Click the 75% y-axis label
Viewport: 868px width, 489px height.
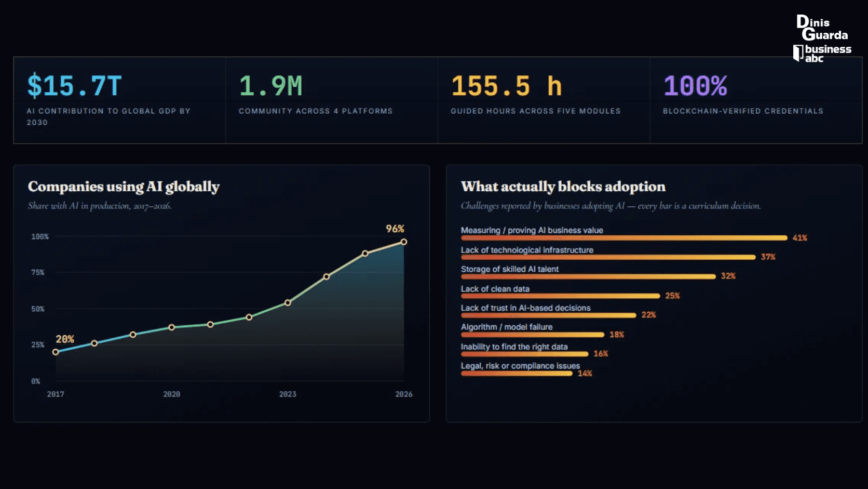(x=38, y=272)
